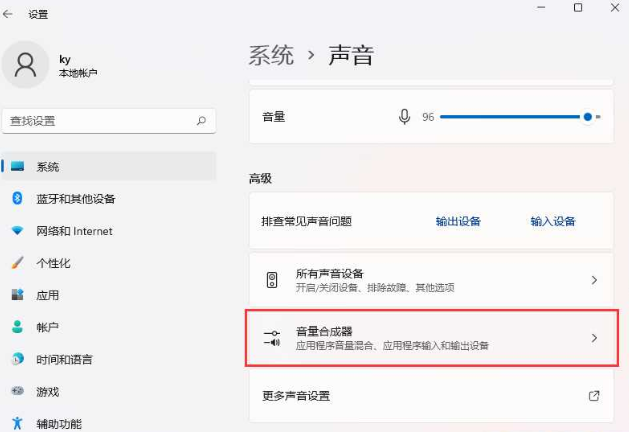Click the 辅助功能 accessibility icon
This screenshot has height=432, width=629.
point(17,423)
